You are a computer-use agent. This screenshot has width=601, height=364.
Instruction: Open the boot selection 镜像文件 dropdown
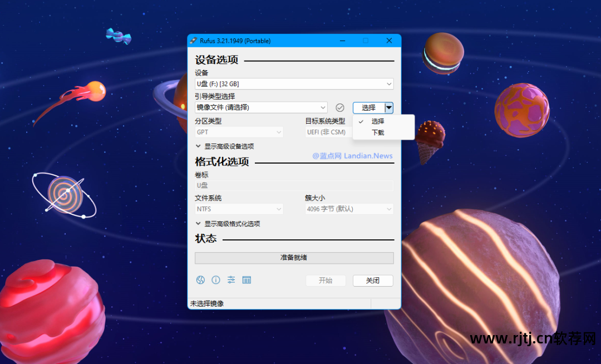pyautogui.click(x=261, y=107)
